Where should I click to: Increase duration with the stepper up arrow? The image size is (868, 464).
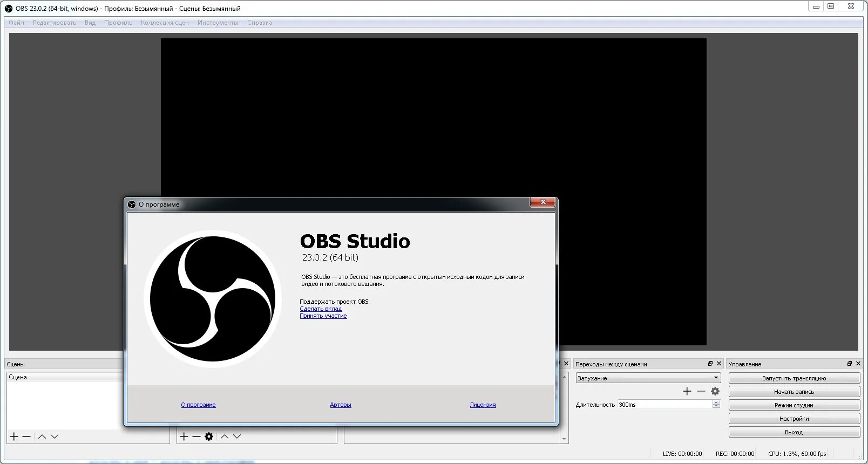pyautogui.click(x=716, y=402)
